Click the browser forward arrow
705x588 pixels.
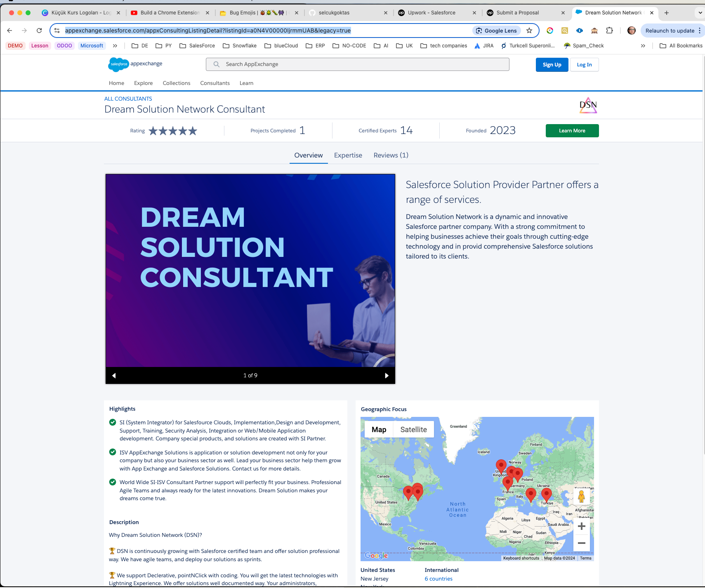24,31
